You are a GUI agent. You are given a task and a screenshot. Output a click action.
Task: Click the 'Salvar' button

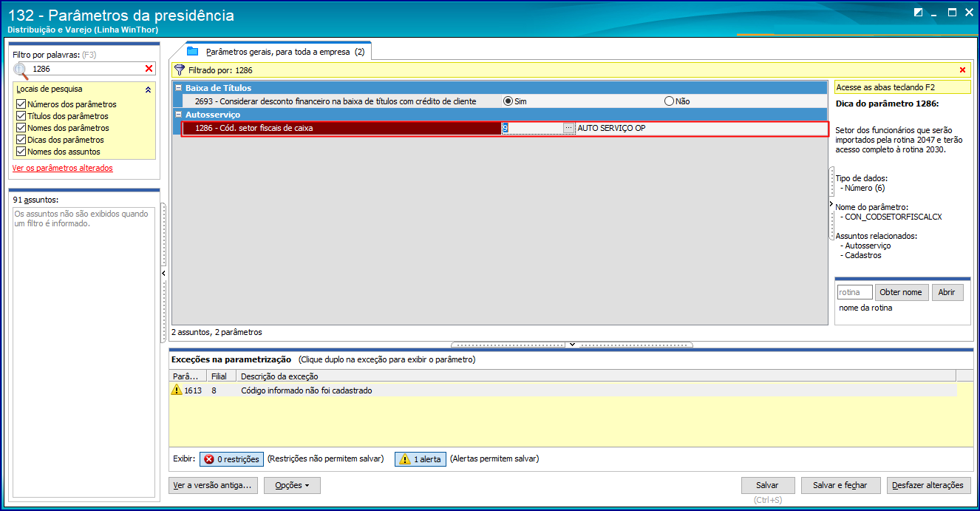pos(767,485)
